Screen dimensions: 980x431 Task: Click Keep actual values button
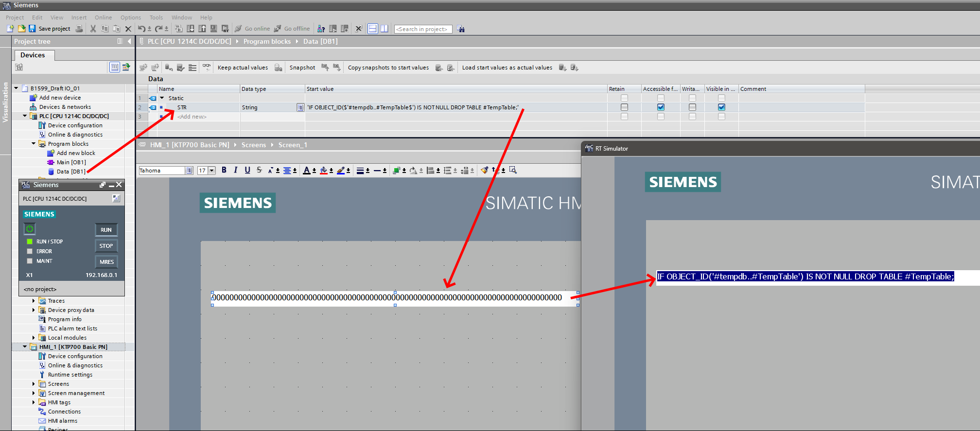(x=243, y=68)
